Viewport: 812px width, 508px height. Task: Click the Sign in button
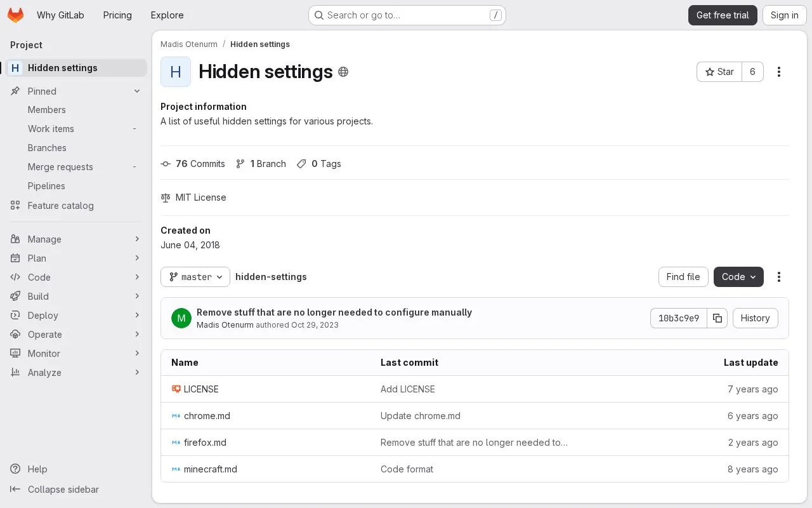pyautogui.click(x=785, y=15)
